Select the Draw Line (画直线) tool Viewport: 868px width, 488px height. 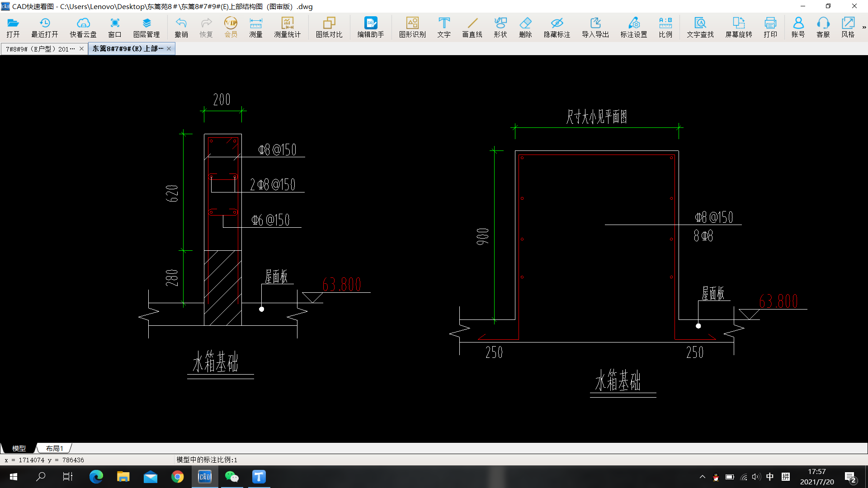click(472, 27)
